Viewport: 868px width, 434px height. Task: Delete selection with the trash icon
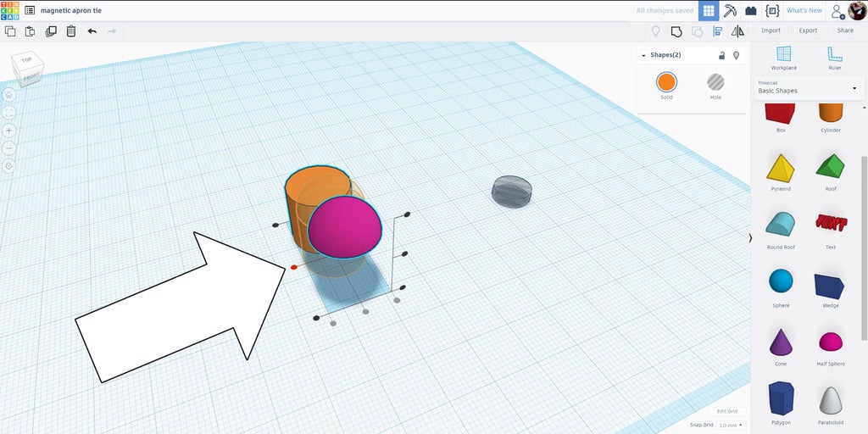tap(71, 31)
